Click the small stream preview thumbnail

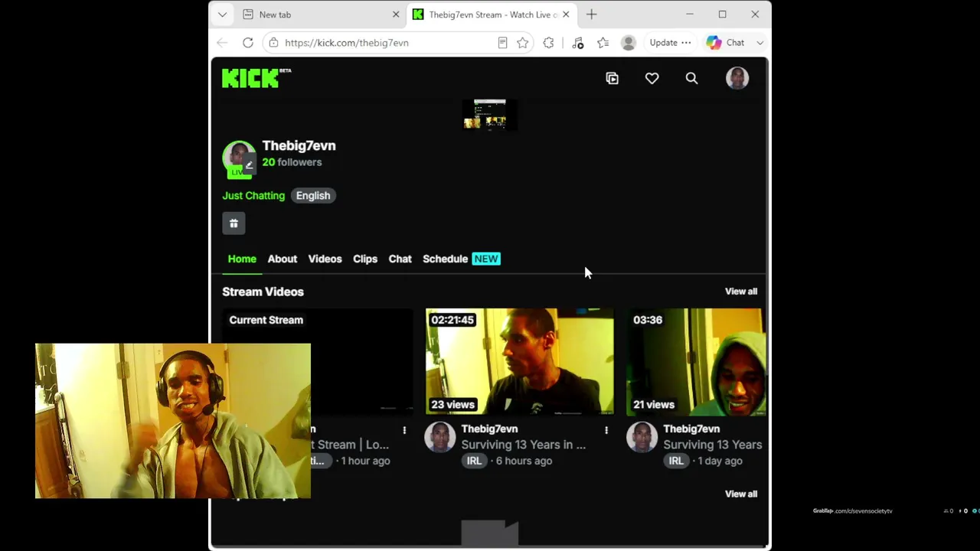pos(490,115)
